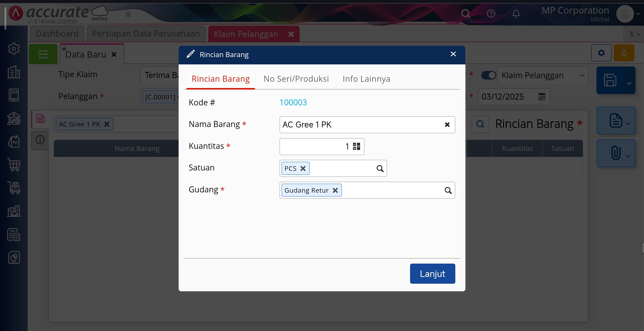The image size is (644, 331).
Task: Remove the Gudang Retur tag
Action: tap(335, 190)
